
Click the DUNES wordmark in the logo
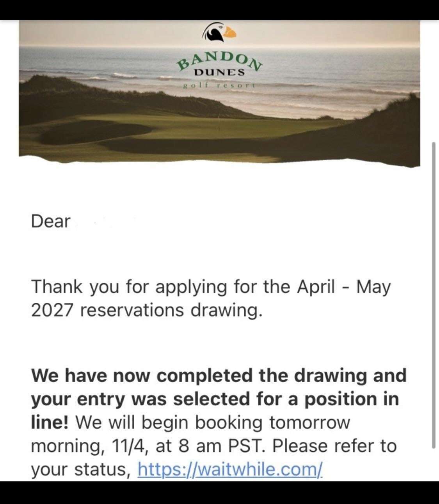coord(220,73)
